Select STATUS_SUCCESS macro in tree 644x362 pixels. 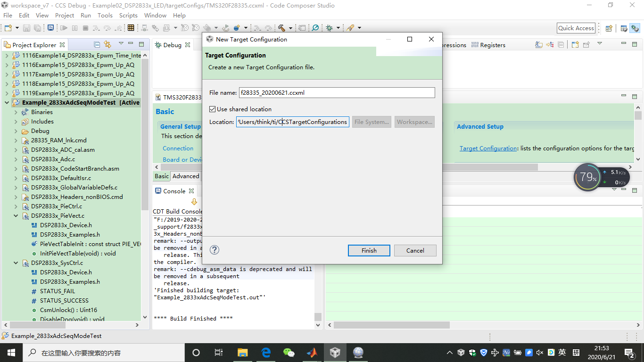(x=64, y=300)
